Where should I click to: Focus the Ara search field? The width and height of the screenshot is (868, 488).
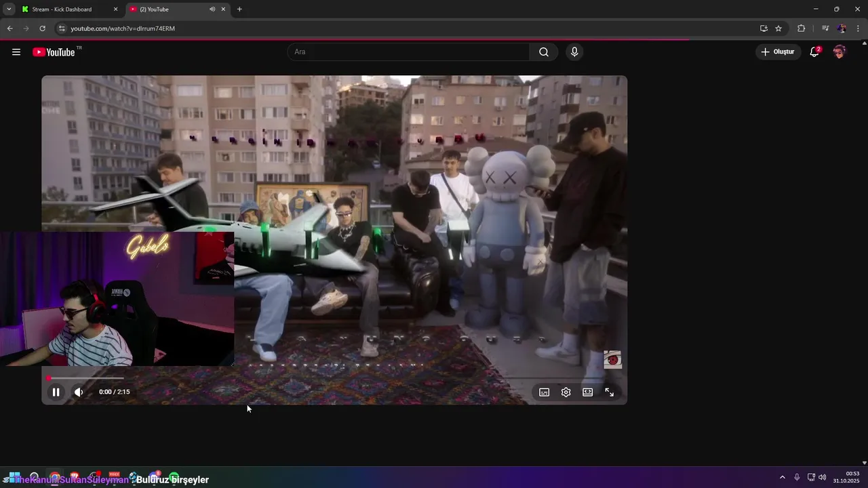pos(409,52)
